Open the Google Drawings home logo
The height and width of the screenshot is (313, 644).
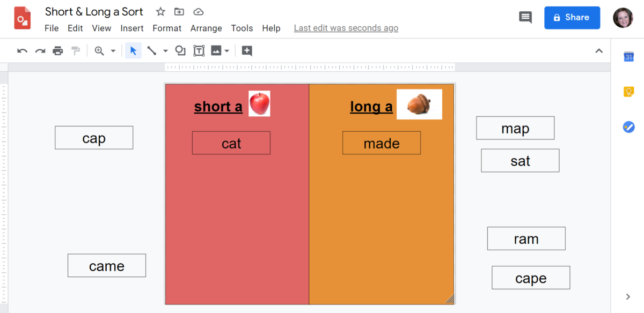23,18
